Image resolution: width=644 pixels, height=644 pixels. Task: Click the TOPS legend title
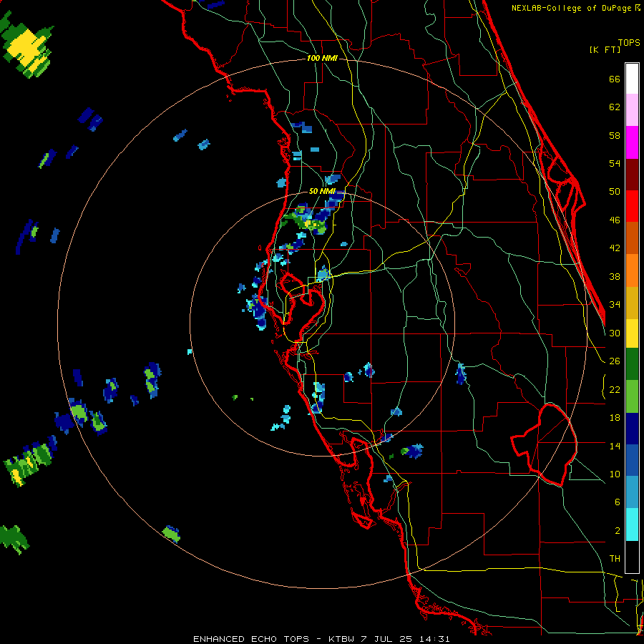click(x=629, y=42)
